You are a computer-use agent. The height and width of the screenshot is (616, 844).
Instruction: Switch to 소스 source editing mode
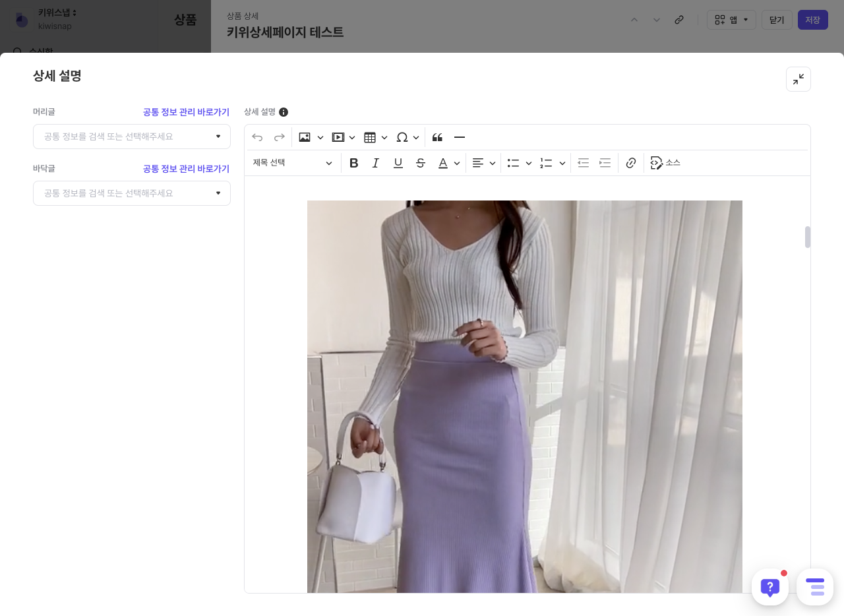tap(665, 163)
